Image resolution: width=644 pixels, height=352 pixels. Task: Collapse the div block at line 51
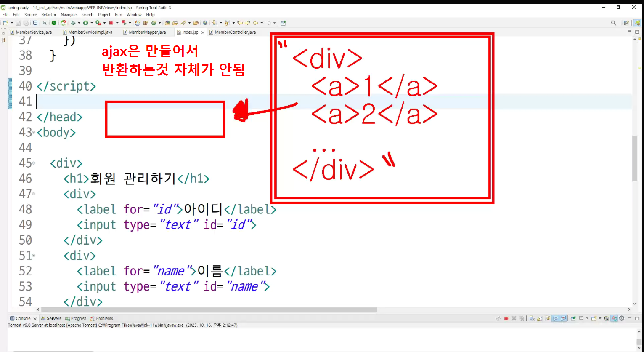[x=34, y=256]
